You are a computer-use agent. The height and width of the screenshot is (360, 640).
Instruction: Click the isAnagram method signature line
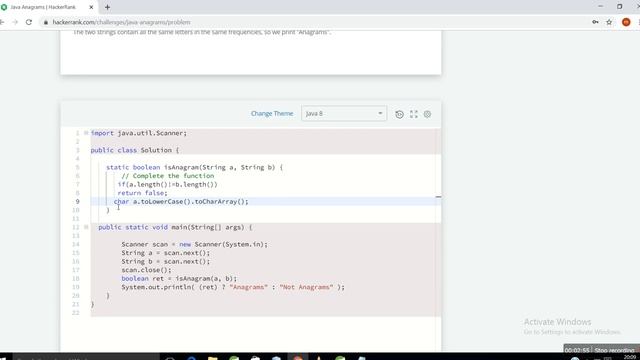(194, 167)
